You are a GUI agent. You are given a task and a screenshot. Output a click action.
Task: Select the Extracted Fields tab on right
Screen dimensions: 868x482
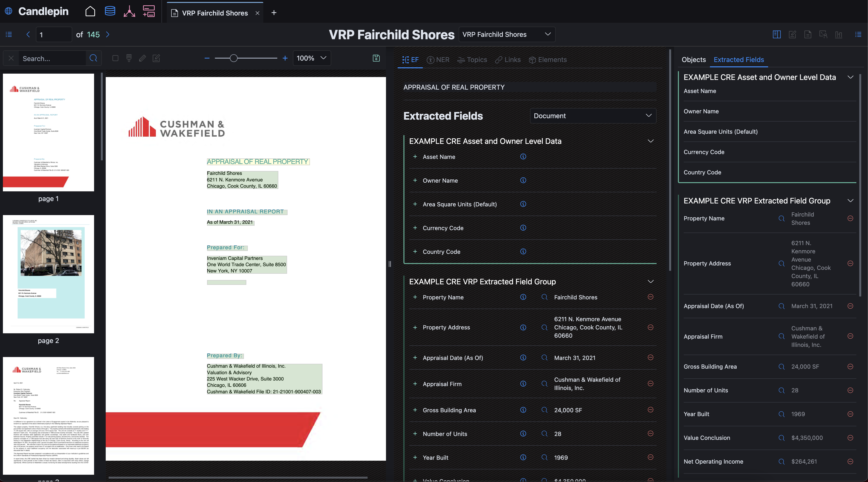click(739, 60)
